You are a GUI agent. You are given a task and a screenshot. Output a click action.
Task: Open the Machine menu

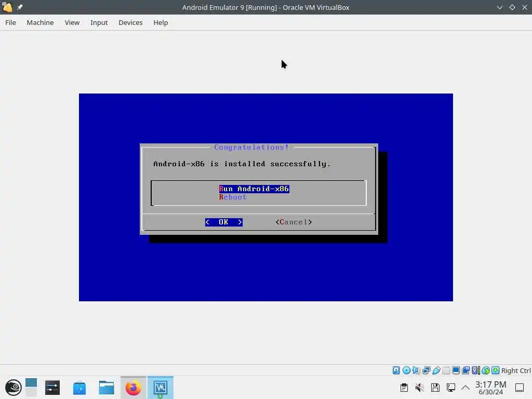pos(40,22)
